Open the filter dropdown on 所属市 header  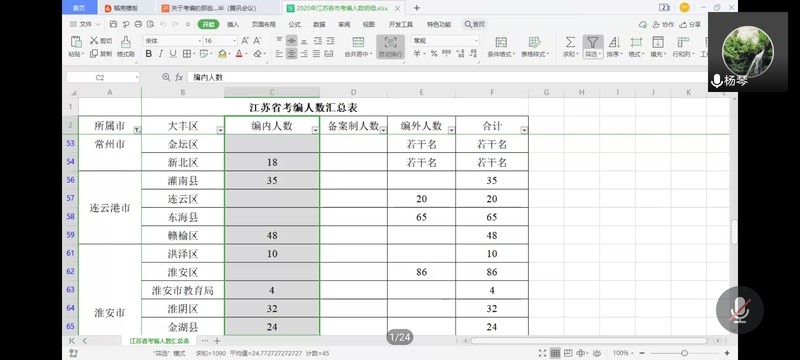(x=137, y=131)
